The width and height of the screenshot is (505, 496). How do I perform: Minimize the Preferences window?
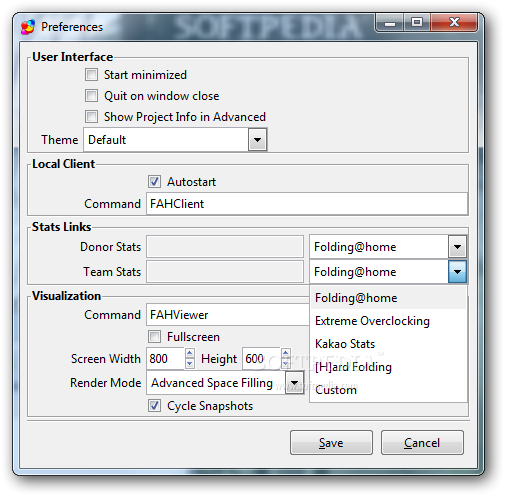pos(389,23)
